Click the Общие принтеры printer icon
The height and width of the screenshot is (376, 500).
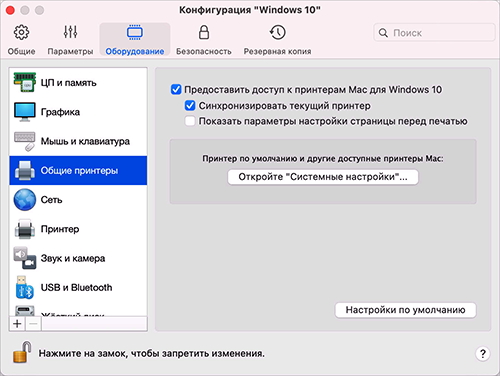pos(25,170)
